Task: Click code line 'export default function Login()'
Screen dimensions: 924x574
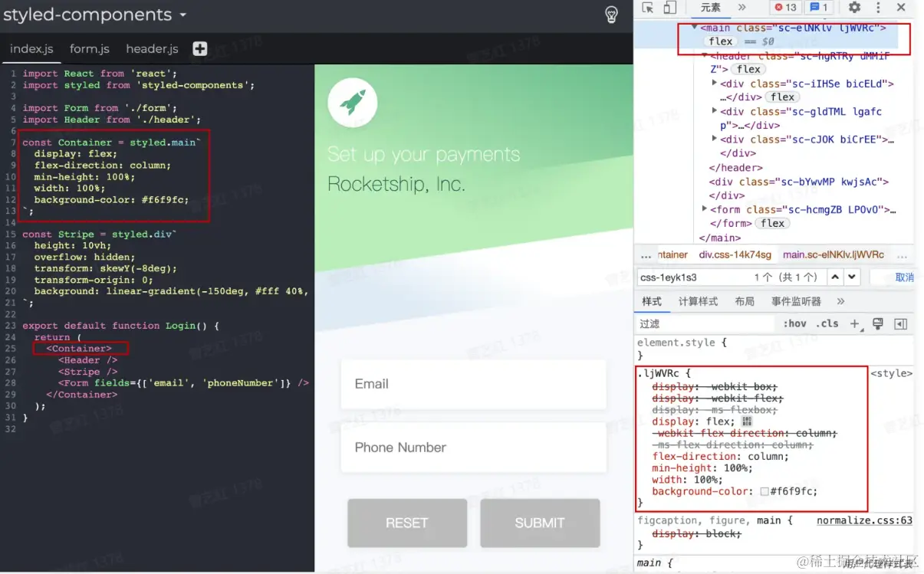Action: point(120,326)
